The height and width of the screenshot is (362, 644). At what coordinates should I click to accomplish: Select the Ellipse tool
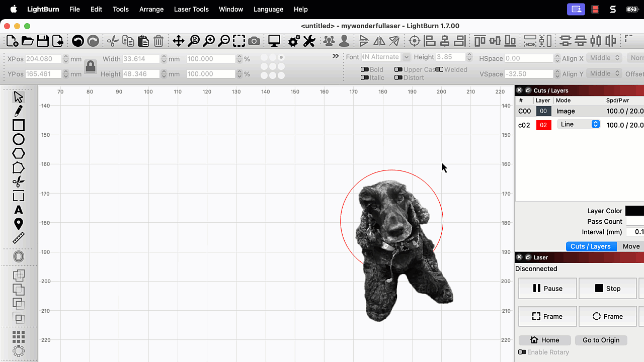[19, 139]
